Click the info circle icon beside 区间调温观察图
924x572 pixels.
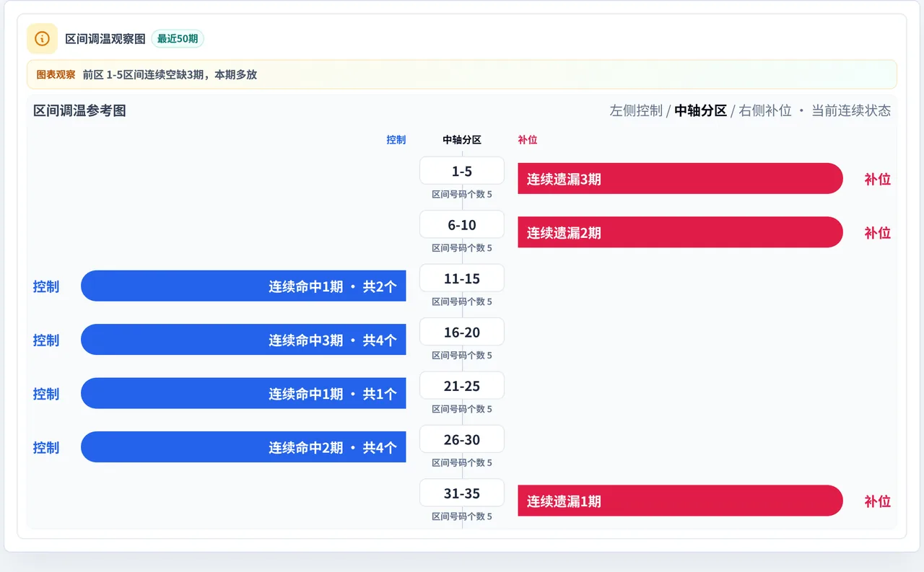pyautogui.click(x=42, y=38)
